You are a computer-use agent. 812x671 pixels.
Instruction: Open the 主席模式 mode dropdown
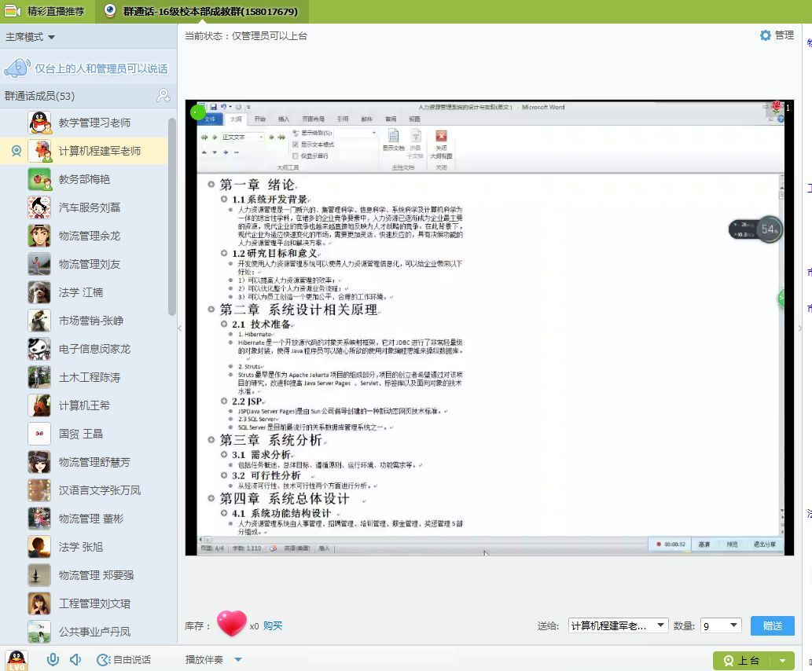(x=31, y=37)
